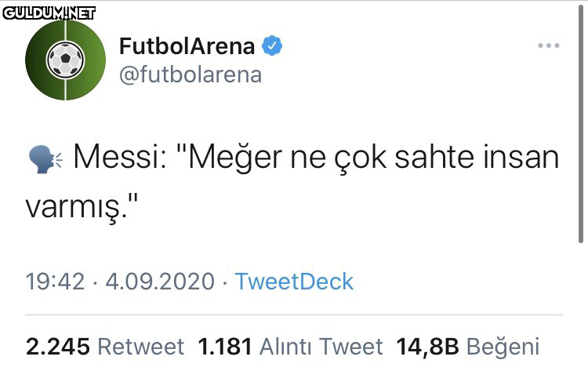View the 2.245 retweet count number

(x=59, y=347)
